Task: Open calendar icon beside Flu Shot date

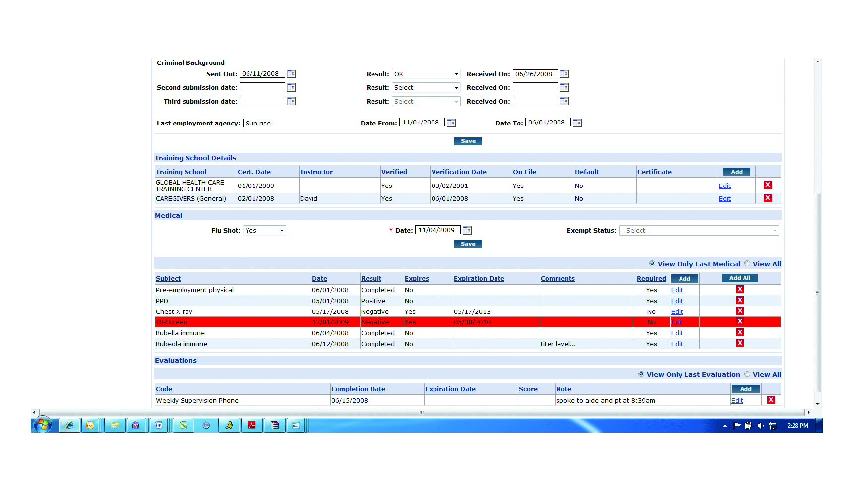Action: 467,230
